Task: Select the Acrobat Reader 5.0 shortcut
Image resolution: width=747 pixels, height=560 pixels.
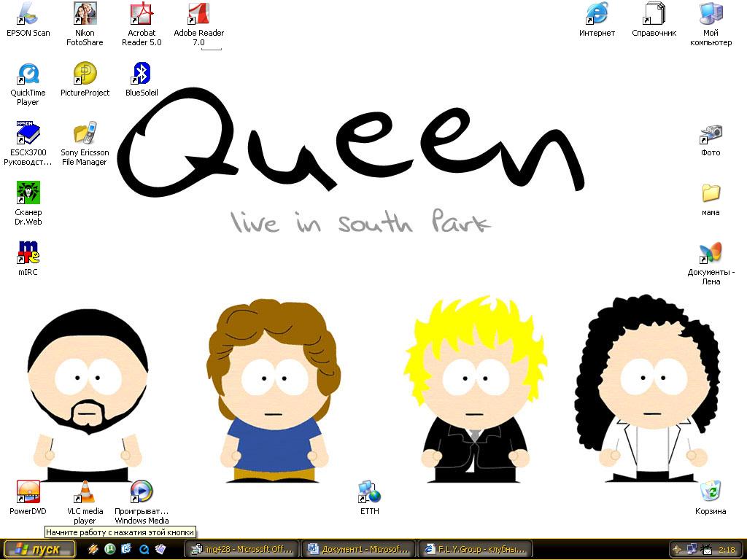Action: [142, 24]
